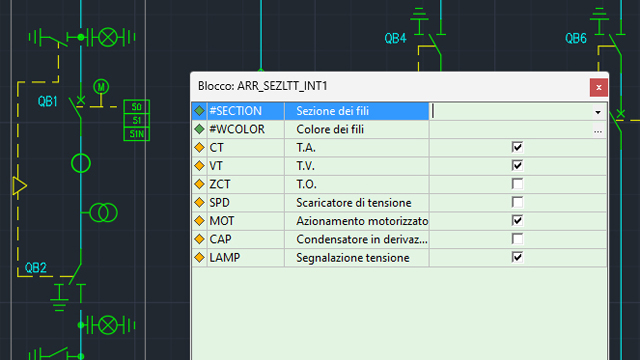The height and width of the screenshot is (360, 640).
Task: Enable the Condensatore in derivazione checkbox
Action: [x=517, y=239]
